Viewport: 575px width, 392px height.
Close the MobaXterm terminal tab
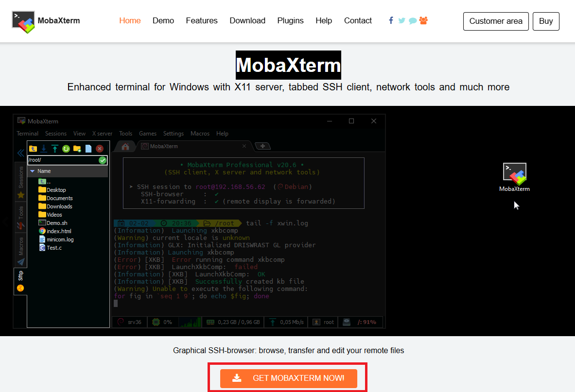[x=244, y=146]
